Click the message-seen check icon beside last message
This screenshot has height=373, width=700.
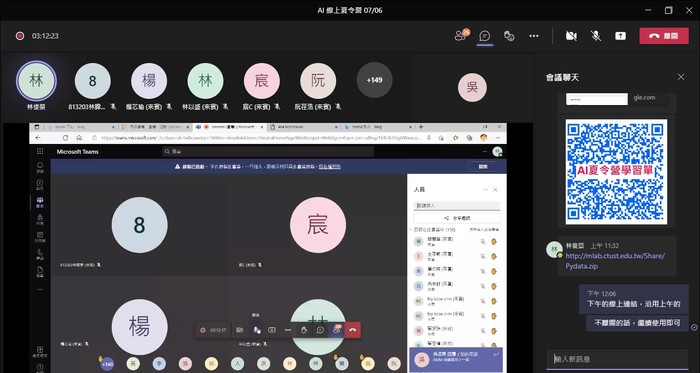(694, 327)
